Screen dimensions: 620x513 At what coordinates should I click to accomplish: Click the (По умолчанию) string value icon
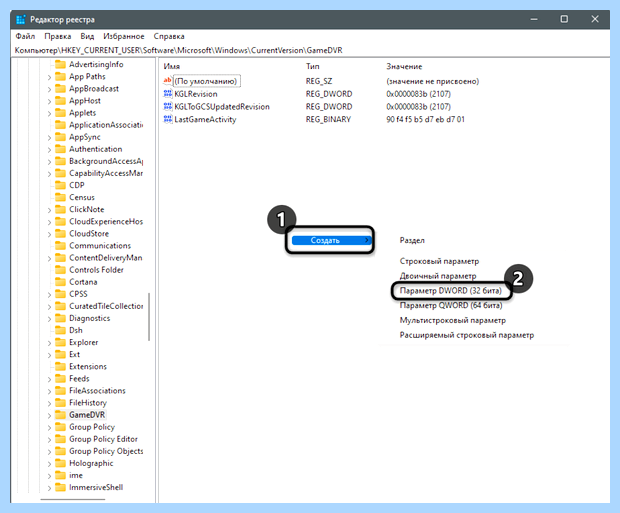(x=168, y=81)
